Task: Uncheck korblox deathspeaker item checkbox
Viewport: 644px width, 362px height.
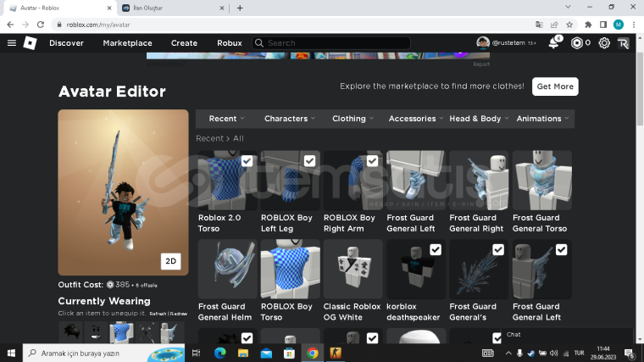Action: 436,250
